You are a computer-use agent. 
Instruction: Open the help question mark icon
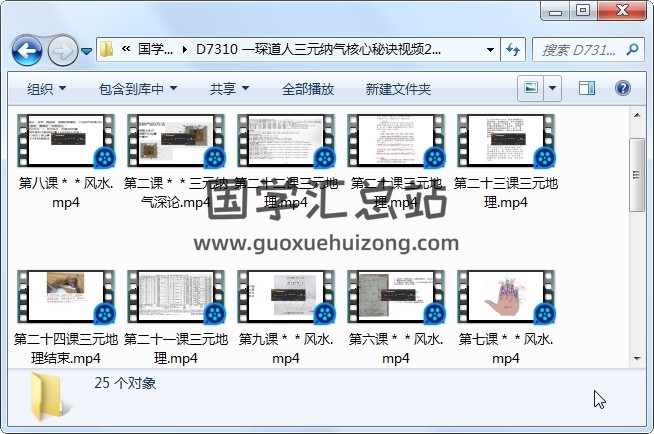pos(623,89)
